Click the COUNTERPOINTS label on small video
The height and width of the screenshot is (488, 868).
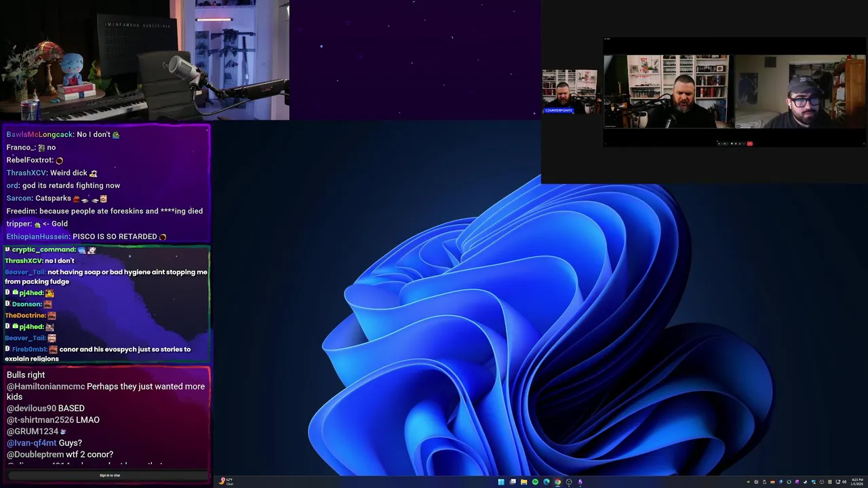(x=558, y=110)
